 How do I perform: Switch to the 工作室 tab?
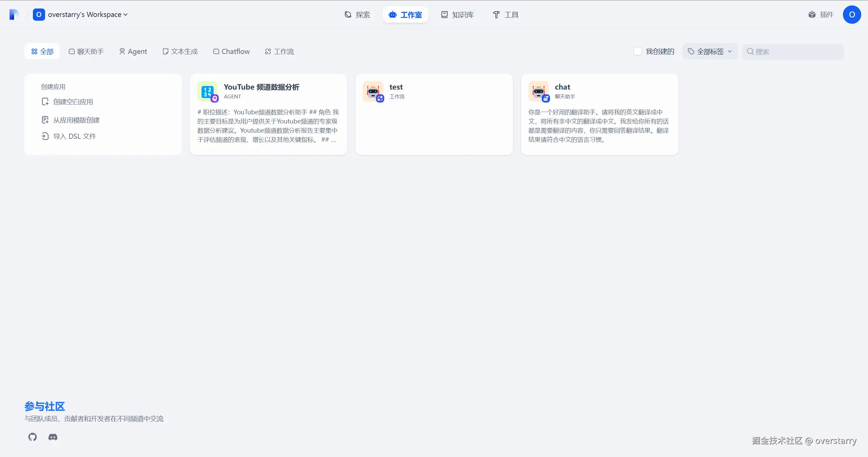(405, 15)
